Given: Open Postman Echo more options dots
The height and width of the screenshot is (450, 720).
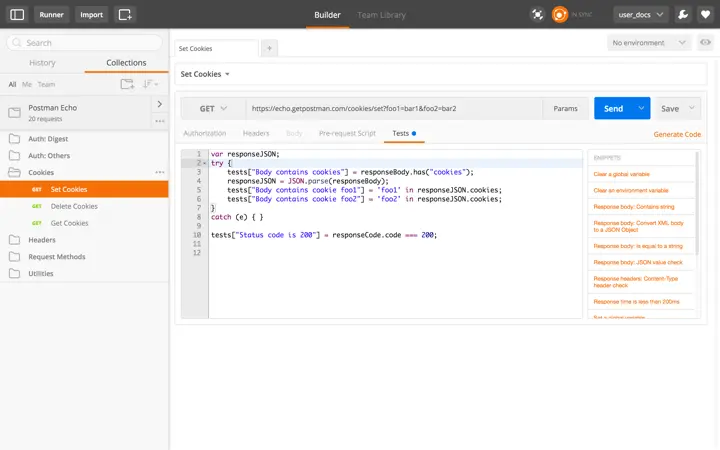Looking at the screenshot, I should [160, 121].
